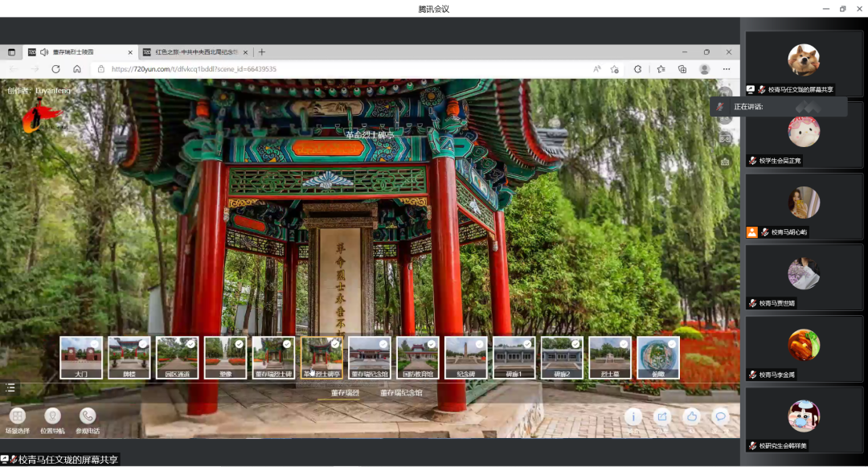Open the browser tab actions menu
The height and width of the screenshot is (467, 868).
tap(12, 52)
